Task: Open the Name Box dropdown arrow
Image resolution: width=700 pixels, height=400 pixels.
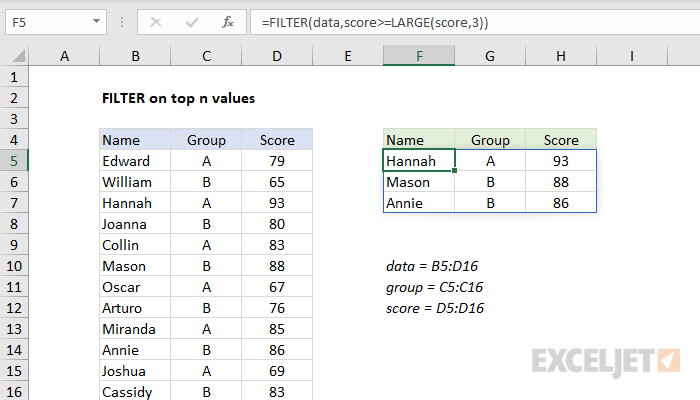Action: pyautogui.click(x=96, y=21)
